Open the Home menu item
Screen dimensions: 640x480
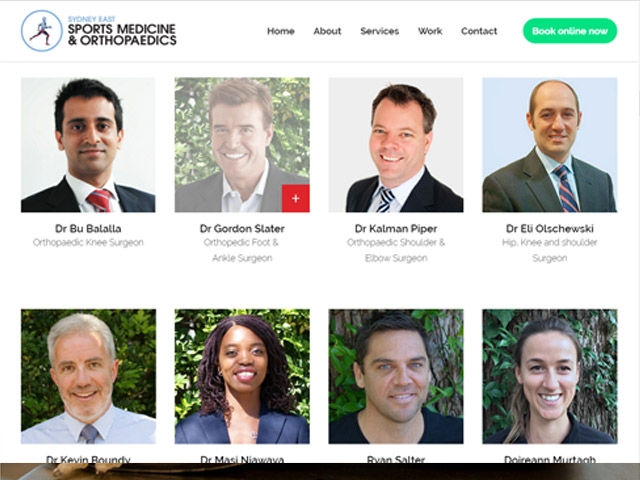tap(281, 31)
